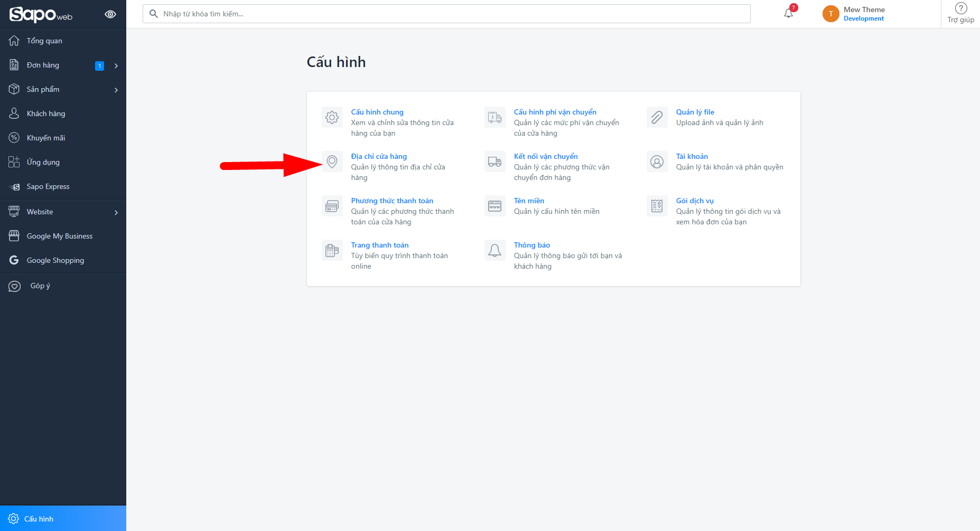Image resolution: width=980 pixels, height=531 pixels.
Task: Click the orange T account avatar
Action: click(830, 14)
